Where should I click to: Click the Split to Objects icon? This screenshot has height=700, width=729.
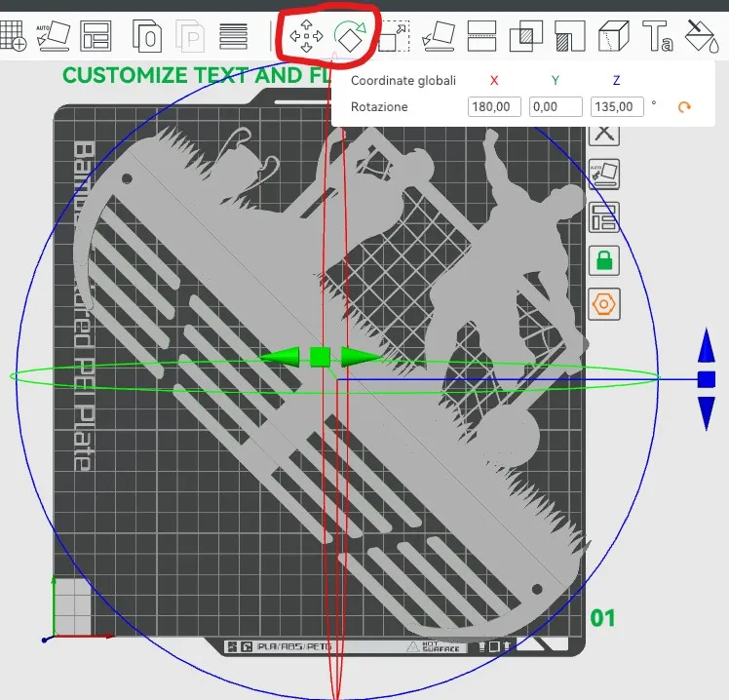tap(147, 35)
